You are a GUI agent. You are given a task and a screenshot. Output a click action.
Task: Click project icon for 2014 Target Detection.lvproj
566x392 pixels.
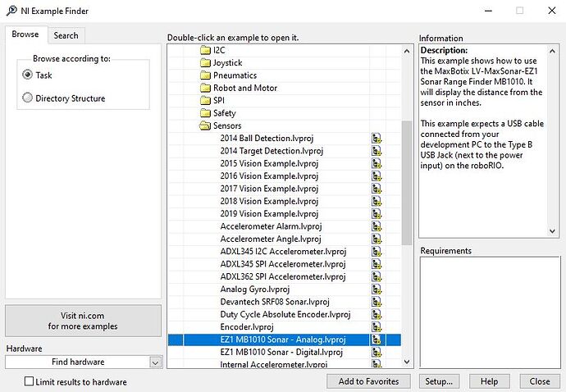click(x=377, y=151)
